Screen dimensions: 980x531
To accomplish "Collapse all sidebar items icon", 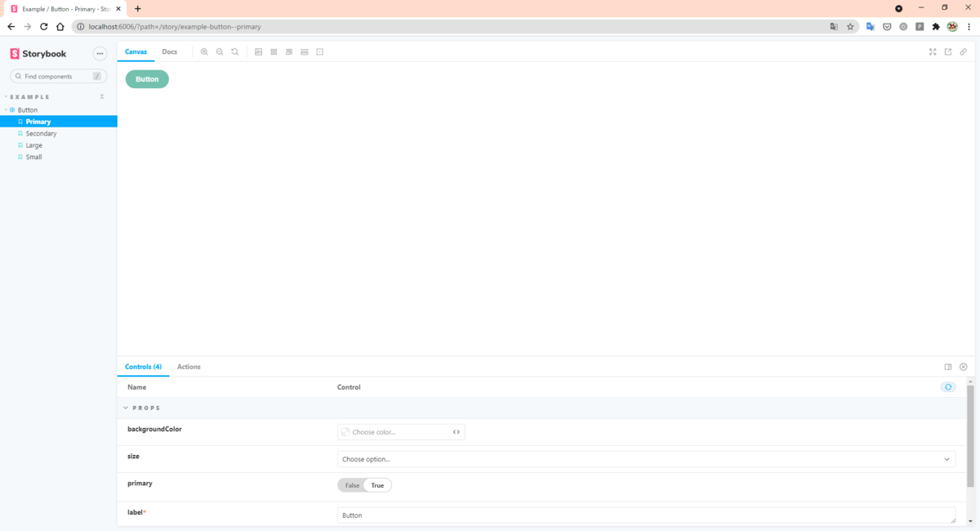I will 102,96.
